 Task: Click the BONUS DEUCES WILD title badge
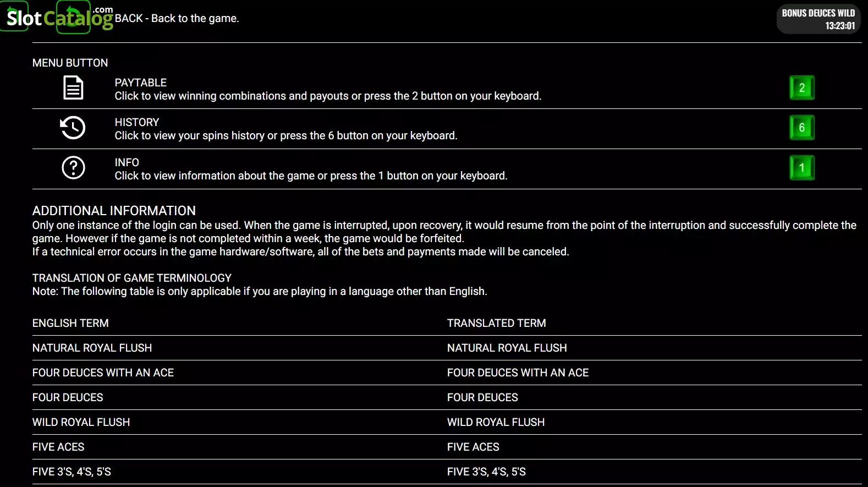pyautogui.click(x=818, y=19)
